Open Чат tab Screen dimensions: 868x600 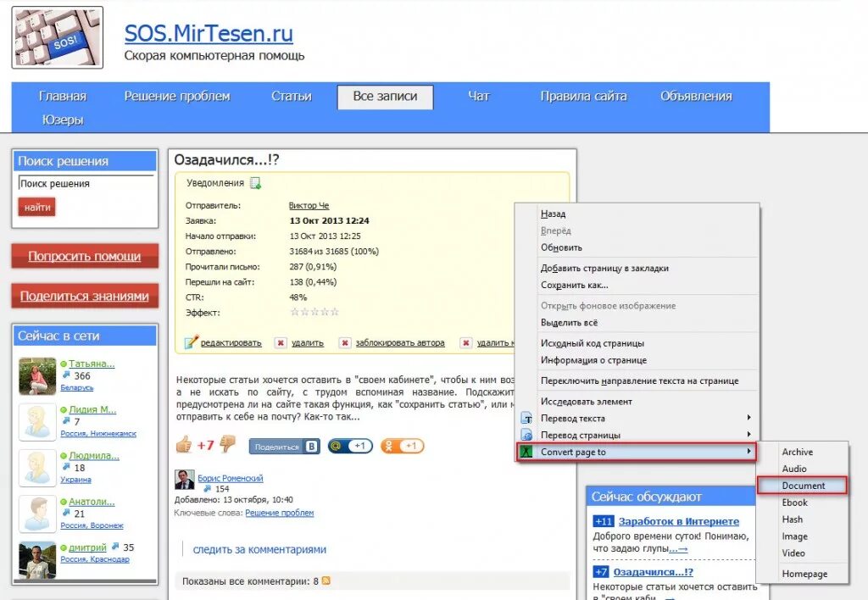pyautogui.click(x=479, y=97)
